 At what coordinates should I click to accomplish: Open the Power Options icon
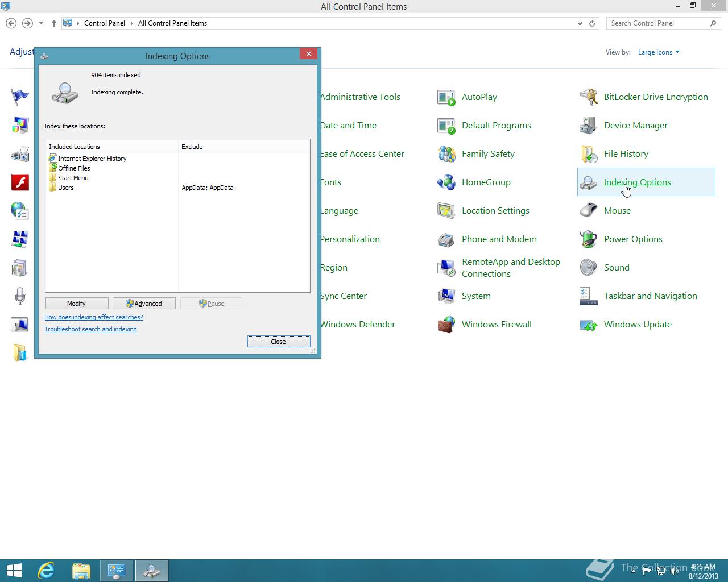click(589, 239)
